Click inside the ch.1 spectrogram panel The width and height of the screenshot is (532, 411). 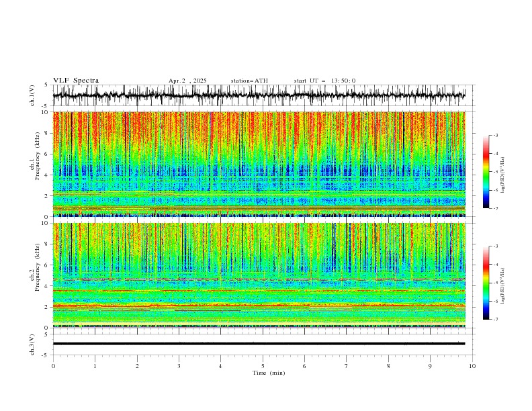pyautogui.click(x=259, y=164)
